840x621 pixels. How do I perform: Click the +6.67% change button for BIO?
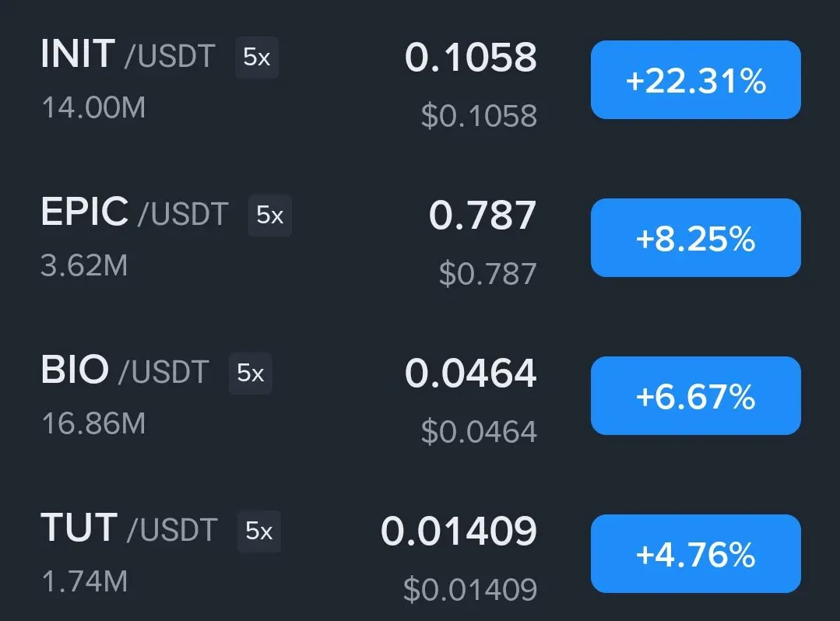695,395
